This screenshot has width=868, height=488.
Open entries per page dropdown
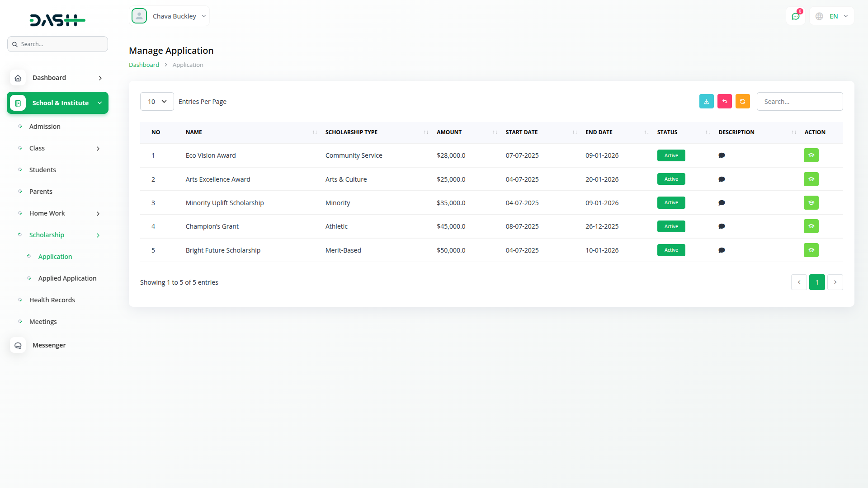(x=157, y=102)
